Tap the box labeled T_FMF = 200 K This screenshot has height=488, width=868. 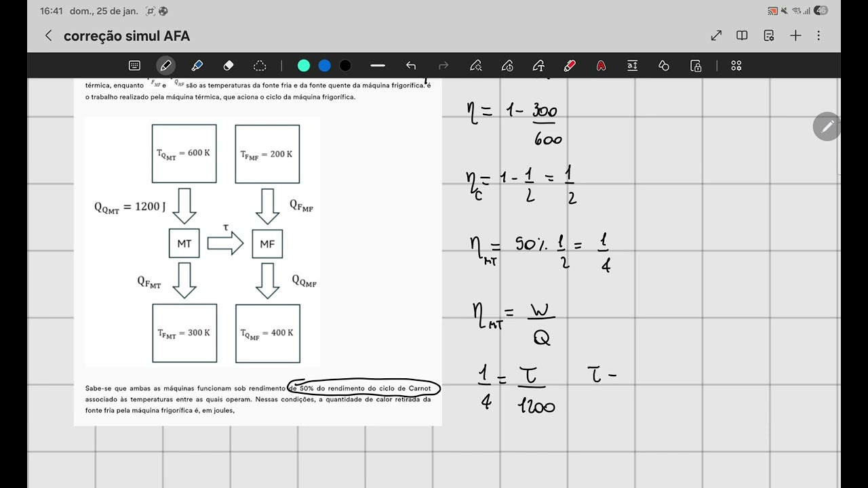(x=267, y=154)
